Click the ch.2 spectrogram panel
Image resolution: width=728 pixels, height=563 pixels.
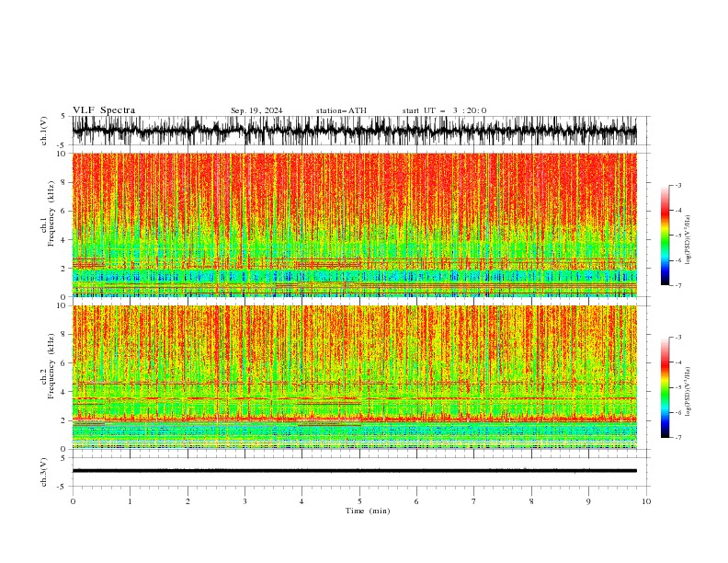coord(354,377)
